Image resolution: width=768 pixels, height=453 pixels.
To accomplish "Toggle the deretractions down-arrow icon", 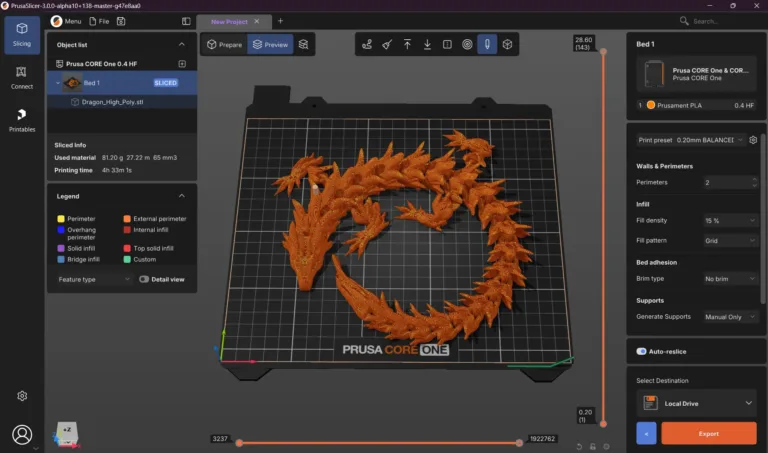I will tap(427, 45).
